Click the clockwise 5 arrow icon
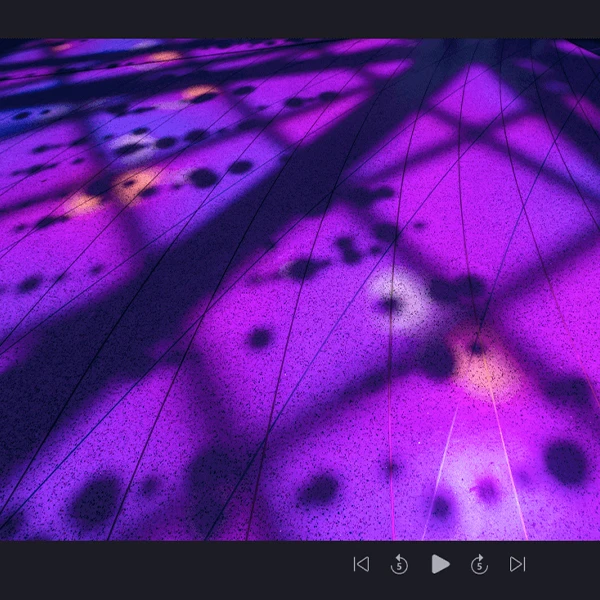Image resolution: width=600 pixels, height=600 pixels. coord(479,564)
